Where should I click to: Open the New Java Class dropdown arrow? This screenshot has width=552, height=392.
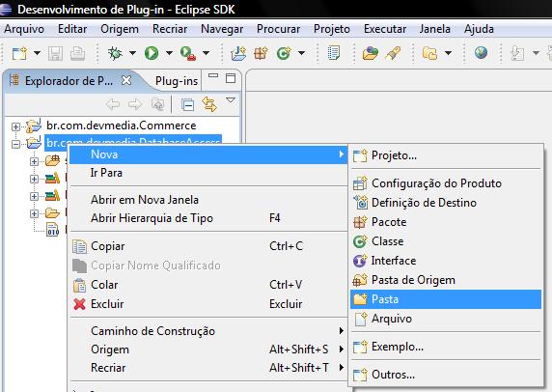[x=301, y=53]
